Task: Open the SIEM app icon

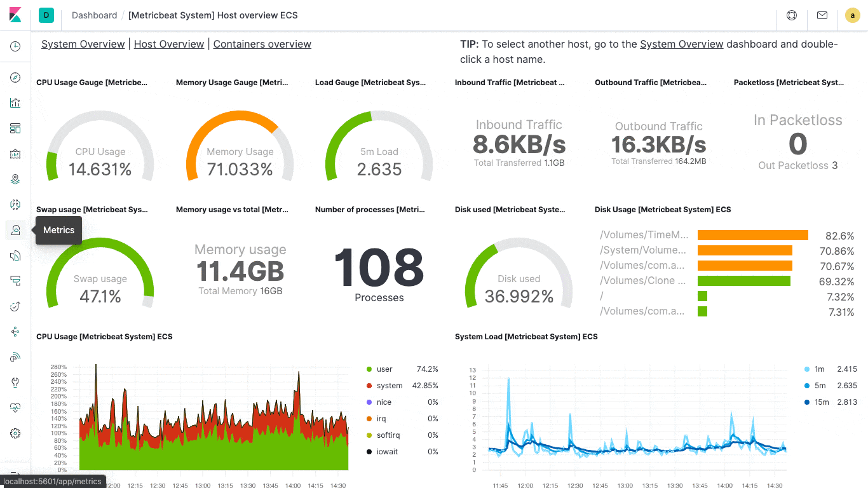Action: (15, 357)
